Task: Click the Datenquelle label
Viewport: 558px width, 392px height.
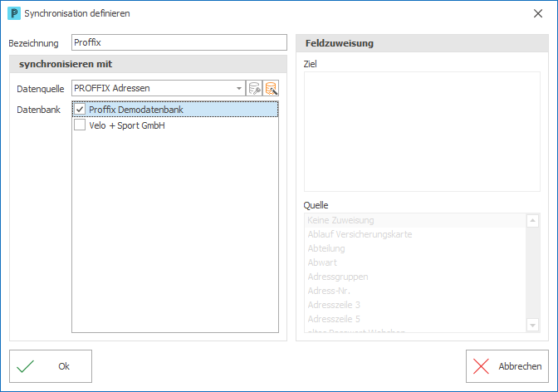Action: click(40, 89)
